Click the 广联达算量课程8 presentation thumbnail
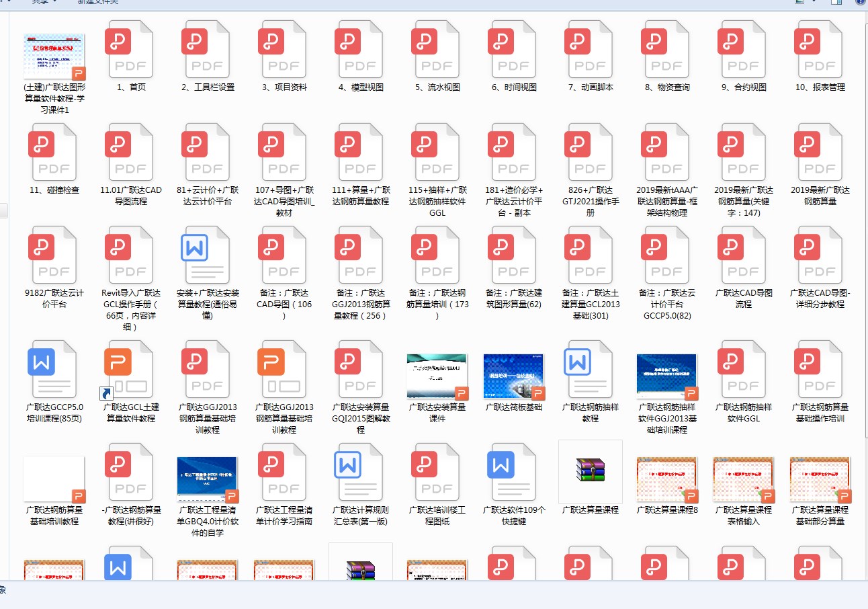 point(667,479)
